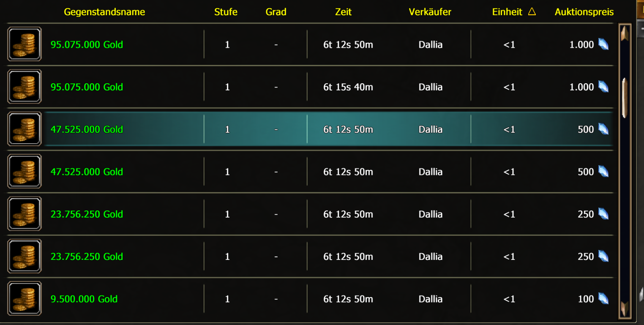Click the crystal icon beside the 100 auction price
Screen dimensions: 644x325
(x=603, y=299)
